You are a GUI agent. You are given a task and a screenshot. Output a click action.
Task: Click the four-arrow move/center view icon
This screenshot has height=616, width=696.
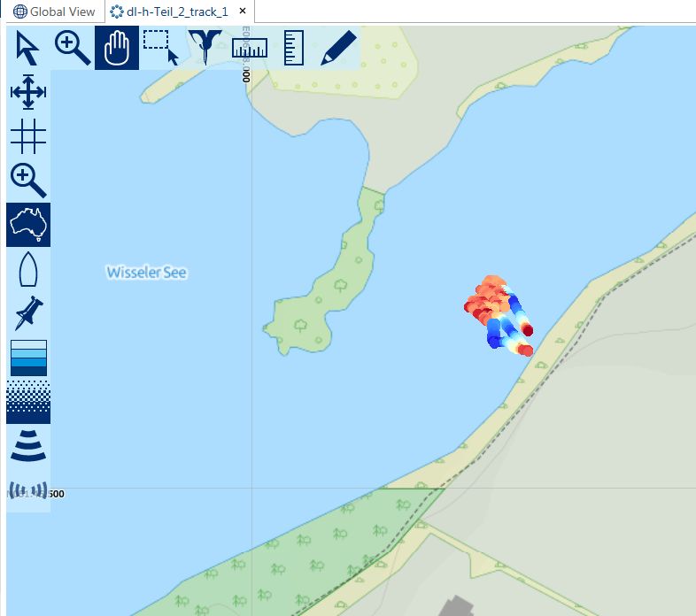click(x=28, y=92)
